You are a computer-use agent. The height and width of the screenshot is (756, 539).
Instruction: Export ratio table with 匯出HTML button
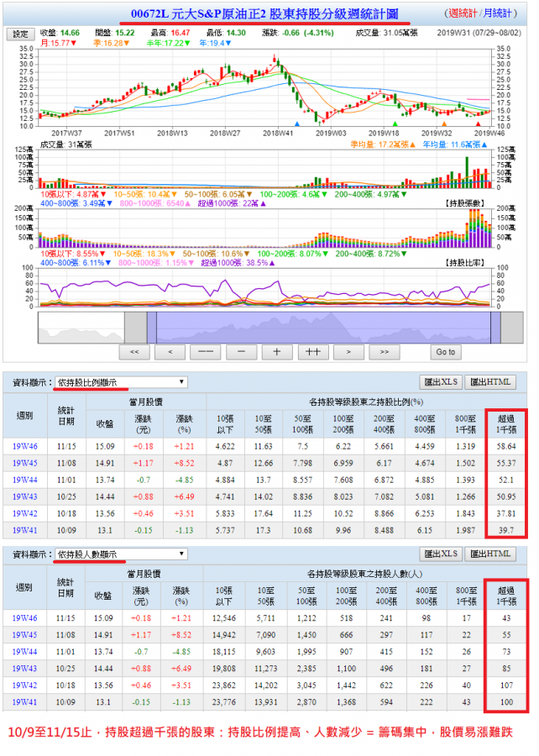(x=490, y=382)
